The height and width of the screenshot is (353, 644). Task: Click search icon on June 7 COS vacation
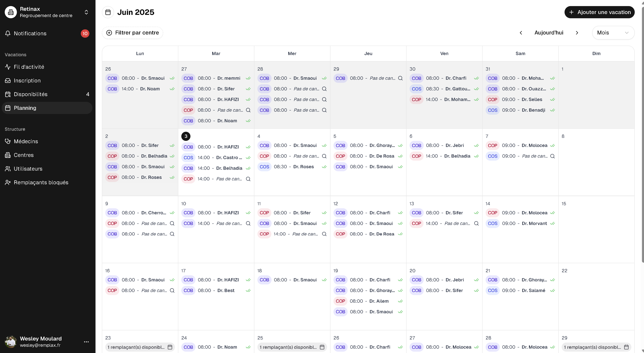(553, 156)
